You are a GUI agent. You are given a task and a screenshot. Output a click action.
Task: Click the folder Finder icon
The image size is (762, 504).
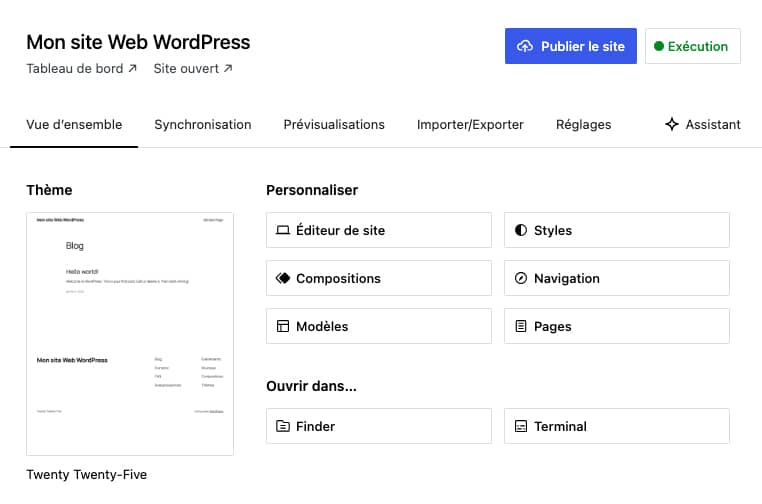pyautogui.click(x=282, y=426)
